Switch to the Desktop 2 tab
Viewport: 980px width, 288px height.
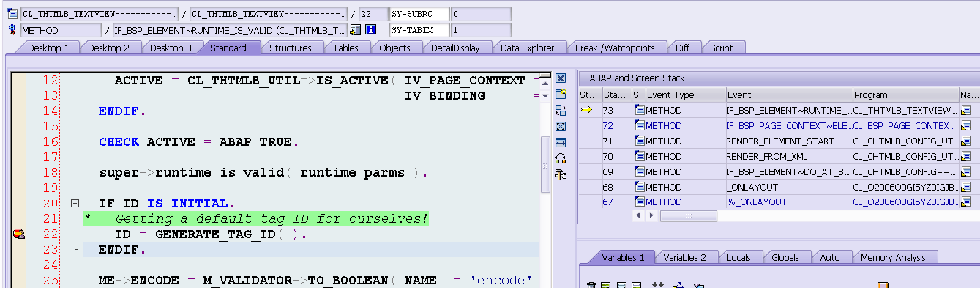(109, 48)
